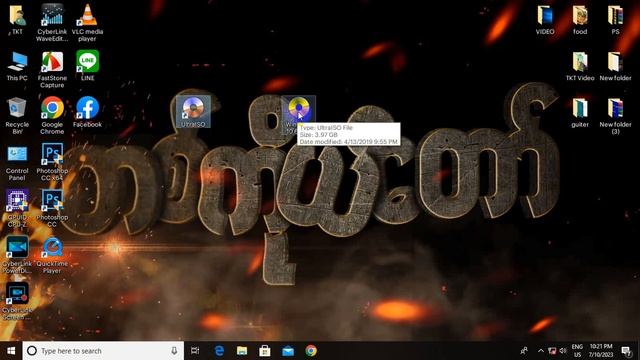Screen dimensions: 640x360
Task: Open the VIDEO folder
Action: pos(545,20)
